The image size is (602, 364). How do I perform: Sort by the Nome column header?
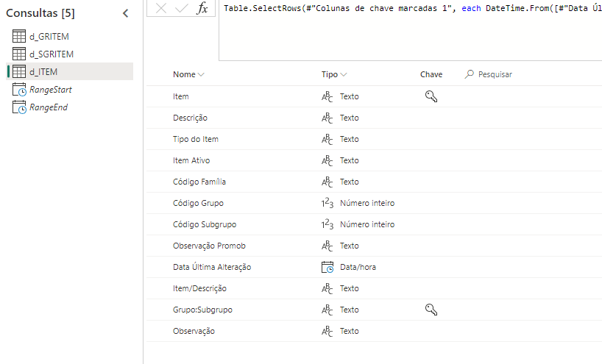[188, 74]
